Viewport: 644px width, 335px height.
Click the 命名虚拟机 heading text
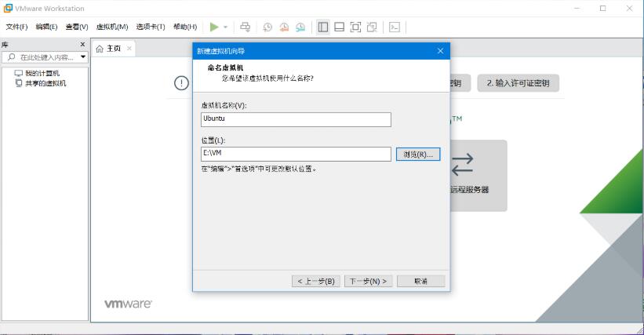click(x=225, y=67)
